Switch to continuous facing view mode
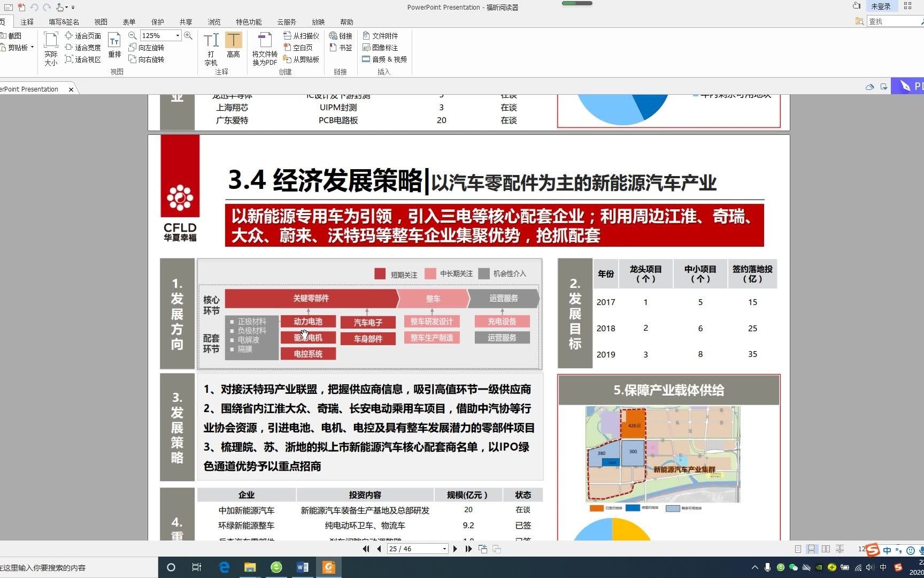The width and height of the screenshot is (924, 578). [x=840, y=549]
